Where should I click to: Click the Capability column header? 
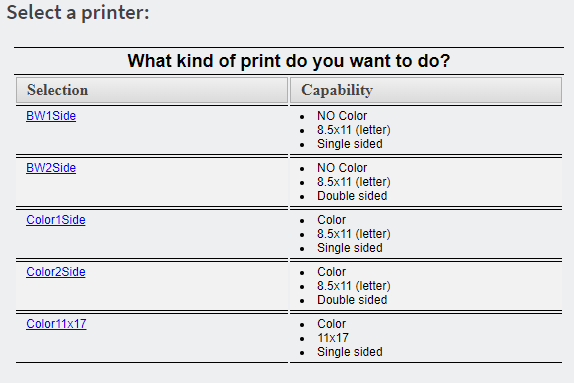(426, 90)
